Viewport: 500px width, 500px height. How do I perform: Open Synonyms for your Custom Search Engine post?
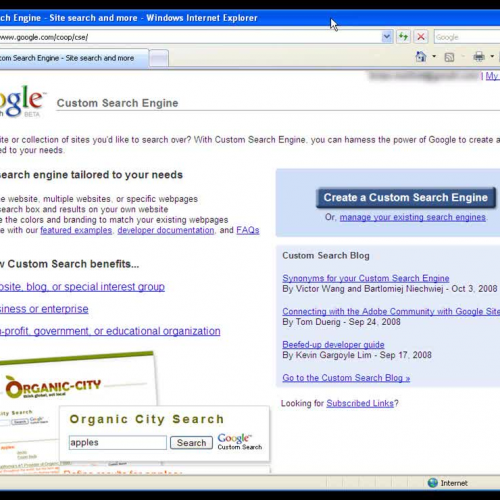(366, 278)
